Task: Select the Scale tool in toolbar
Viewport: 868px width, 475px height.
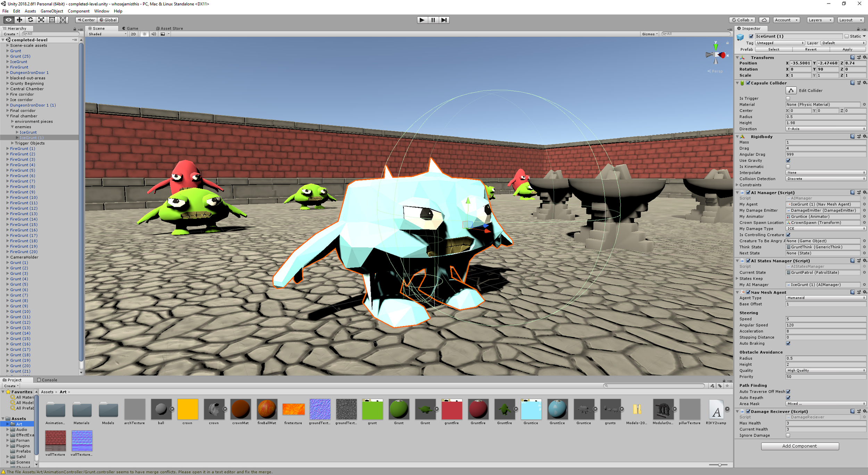Action: point(41,20)
